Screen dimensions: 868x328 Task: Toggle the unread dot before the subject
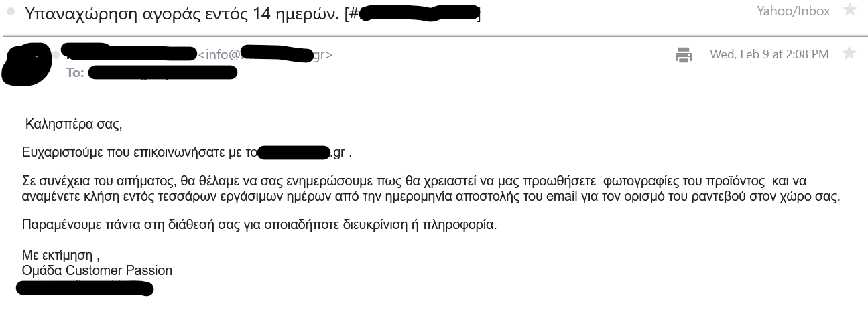(11, 13)
